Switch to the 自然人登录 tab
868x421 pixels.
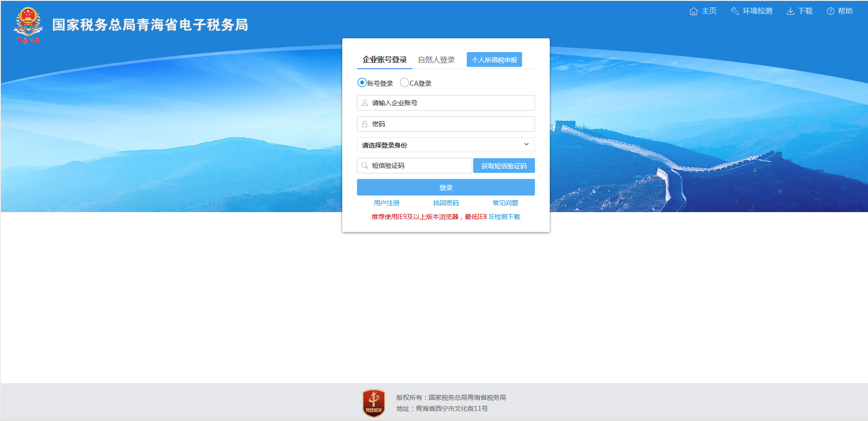[436, 59]
